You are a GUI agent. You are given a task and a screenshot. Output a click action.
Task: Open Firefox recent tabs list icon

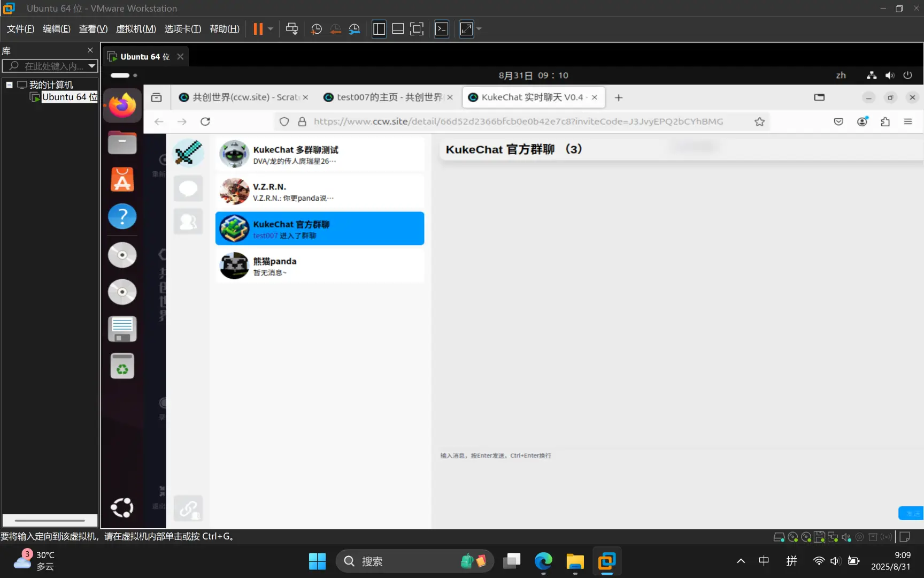(156, 97)
